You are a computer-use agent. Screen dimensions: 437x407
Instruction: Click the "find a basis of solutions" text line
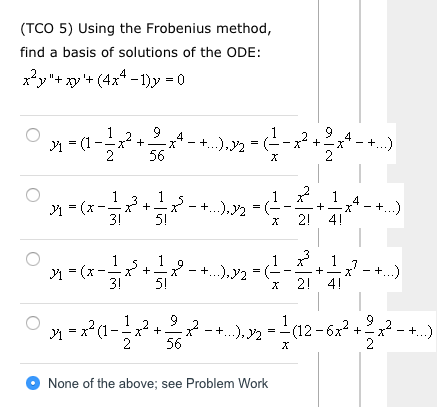(x=140, y=52)
